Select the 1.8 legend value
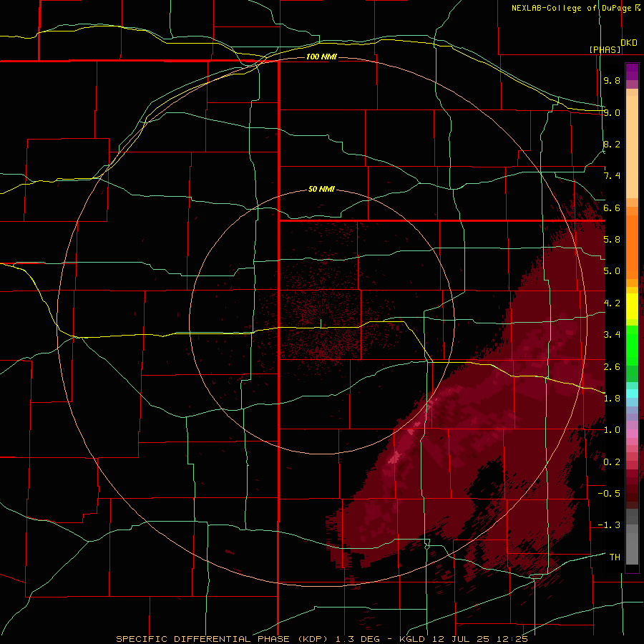This screenshot has height=644, width=644. coord(612,398)
